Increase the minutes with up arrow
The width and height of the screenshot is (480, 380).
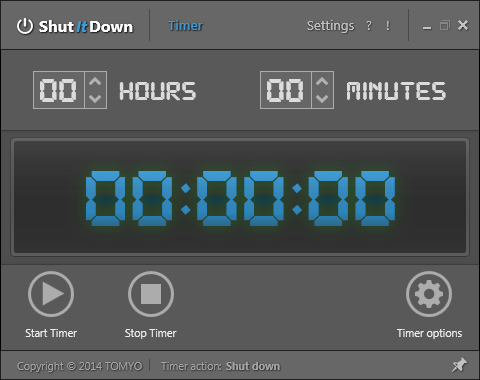tap(322, 81)
